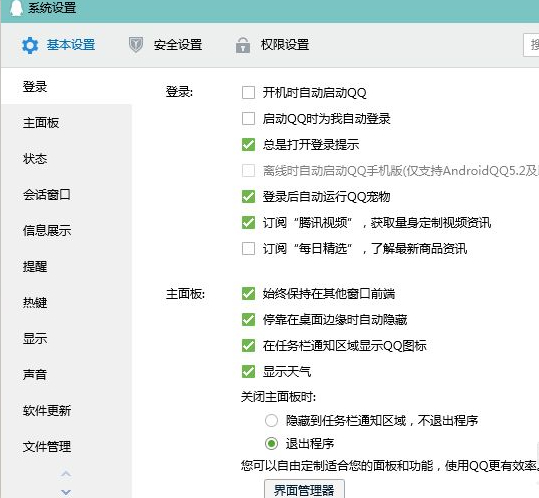This screenshot has width=539, height=498.
Task: Click the sidebar scroll-up chevron
Action: pos(66,474)
